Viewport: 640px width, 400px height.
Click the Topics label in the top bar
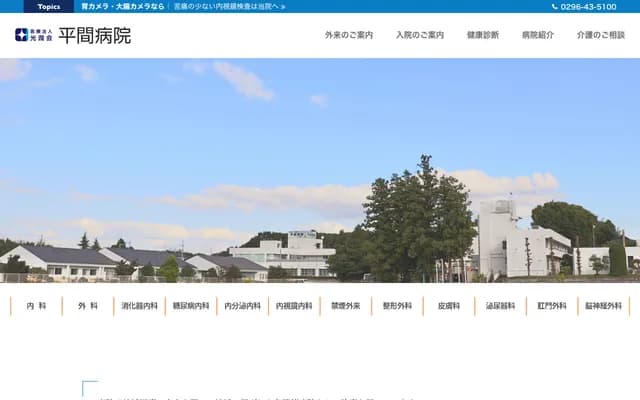(x=49, y=7)
